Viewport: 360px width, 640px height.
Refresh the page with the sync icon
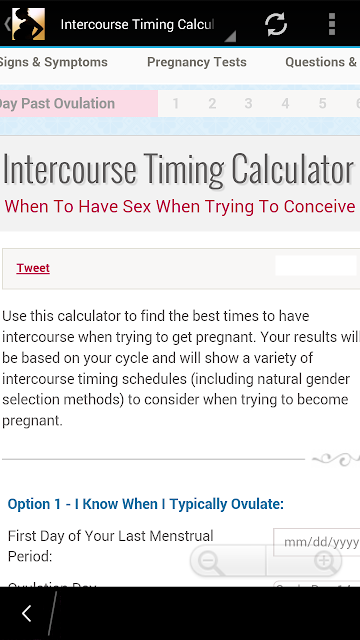tap(276, 24)
